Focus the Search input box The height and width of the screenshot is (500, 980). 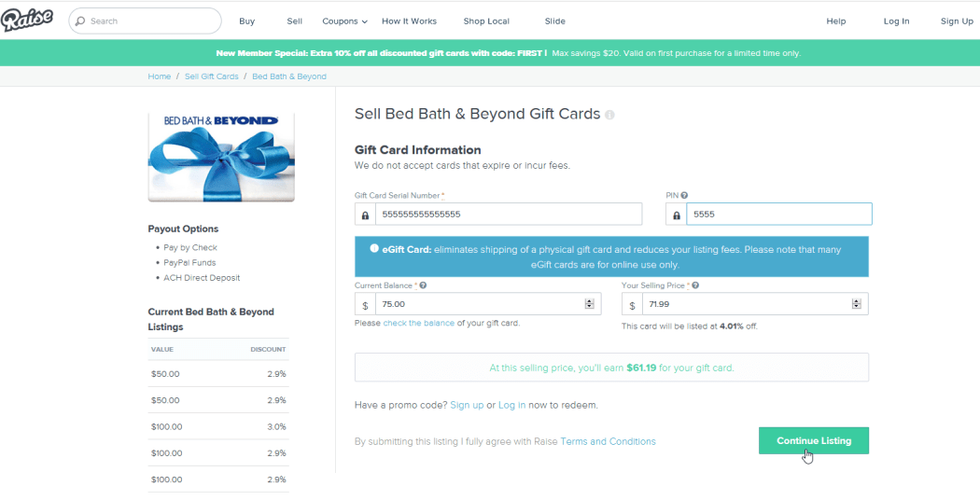[x=145, y=21]
